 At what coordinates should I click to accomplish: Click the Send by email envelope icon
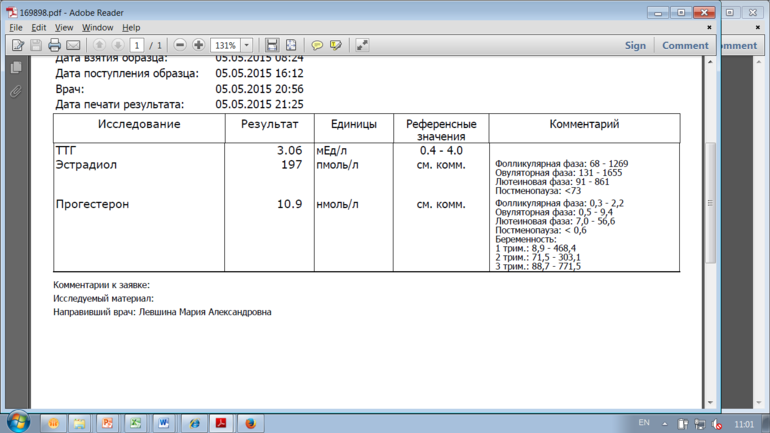coord(73,45)
